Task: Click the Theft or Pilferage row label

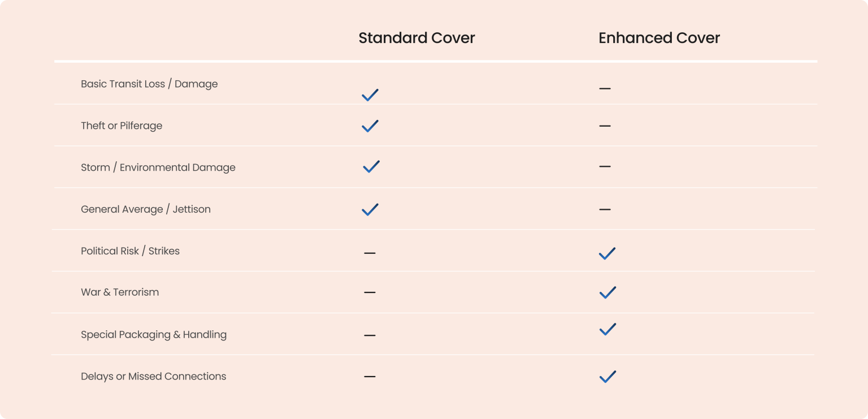Action: (121, 126)
